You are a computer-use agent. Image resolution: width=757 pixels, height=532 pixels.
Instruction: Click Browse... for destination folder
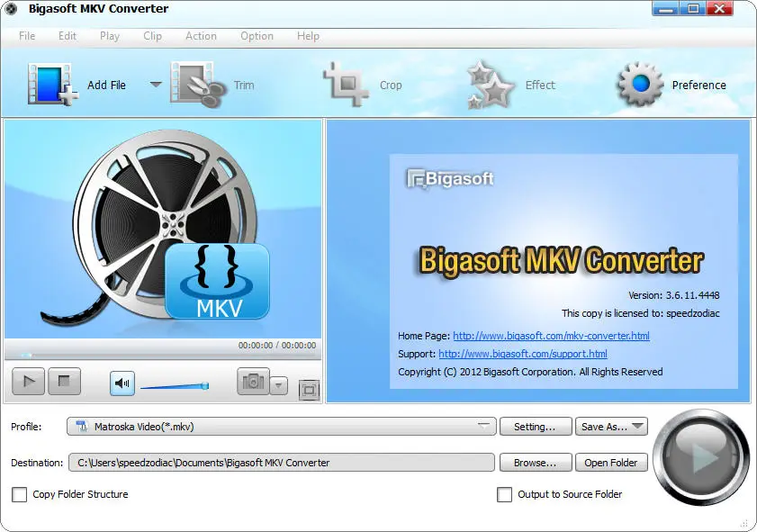[x=536, y=463]
